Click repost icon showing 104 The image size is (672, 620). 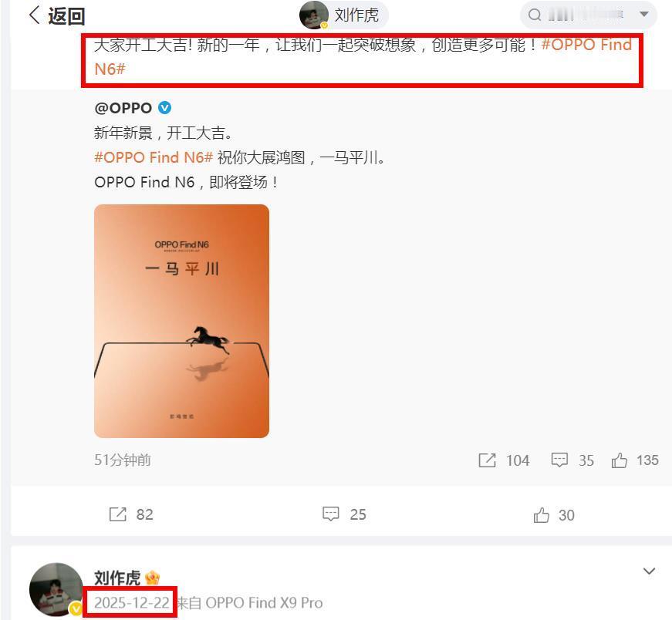click(x=487, y=460)
